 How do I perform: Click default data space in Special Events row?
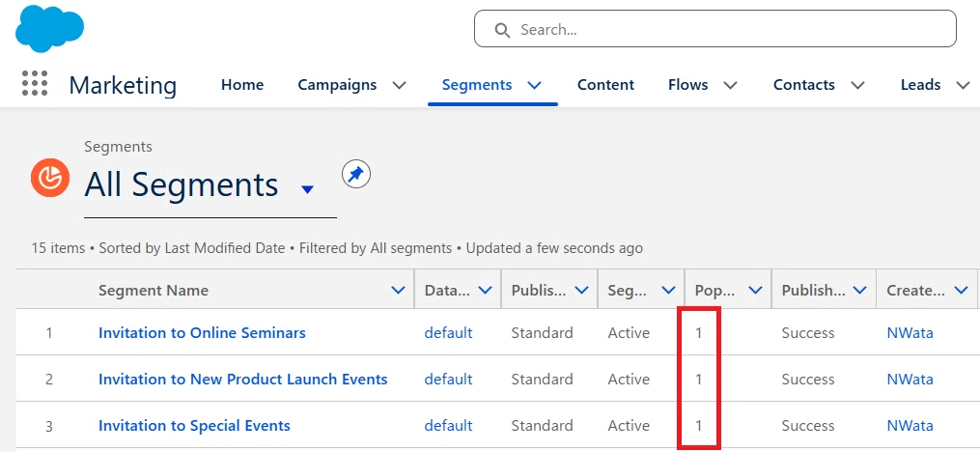point(448,426)
